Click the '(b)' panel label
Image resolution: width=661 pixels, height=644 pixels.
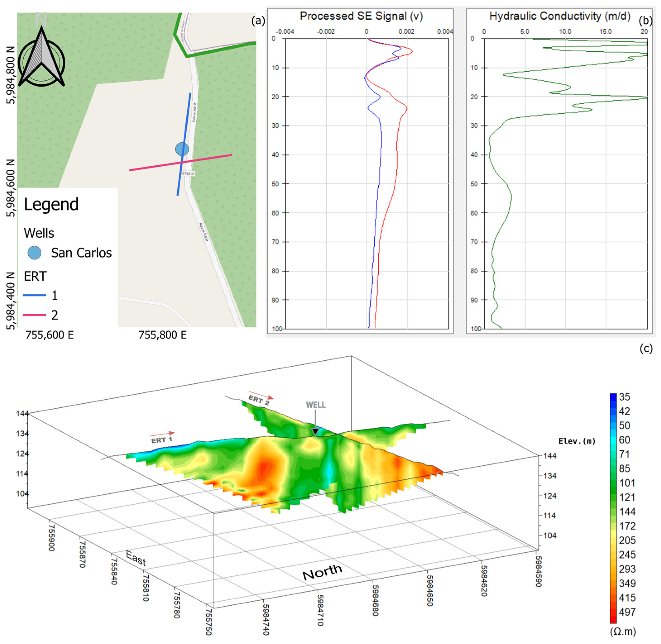click(x=645, y=21)
